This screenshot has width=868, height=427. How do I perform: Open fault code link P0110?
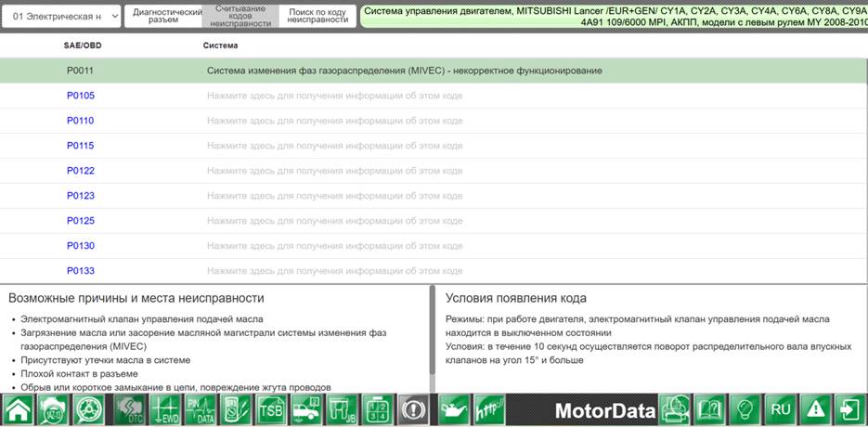pyautogui.click(x=81, y=121)
